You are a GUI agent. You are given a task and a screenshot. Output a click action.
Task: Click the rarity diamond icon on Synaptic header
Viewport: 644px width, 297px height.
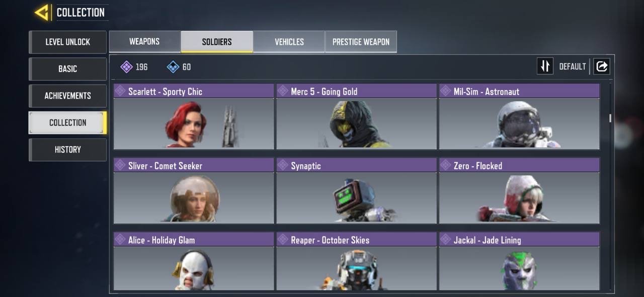283,165
